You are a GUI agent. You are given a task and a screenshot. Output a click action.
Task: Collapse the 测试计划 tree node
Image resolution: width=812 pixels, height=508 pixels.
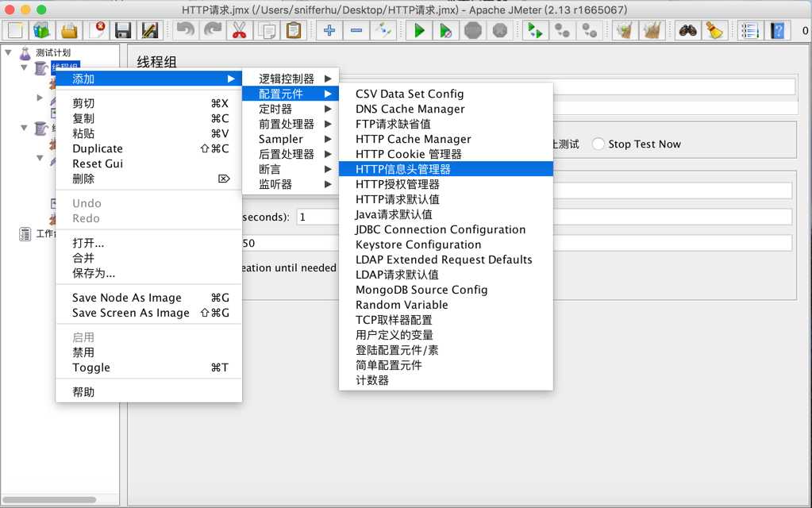click(8, 52)
